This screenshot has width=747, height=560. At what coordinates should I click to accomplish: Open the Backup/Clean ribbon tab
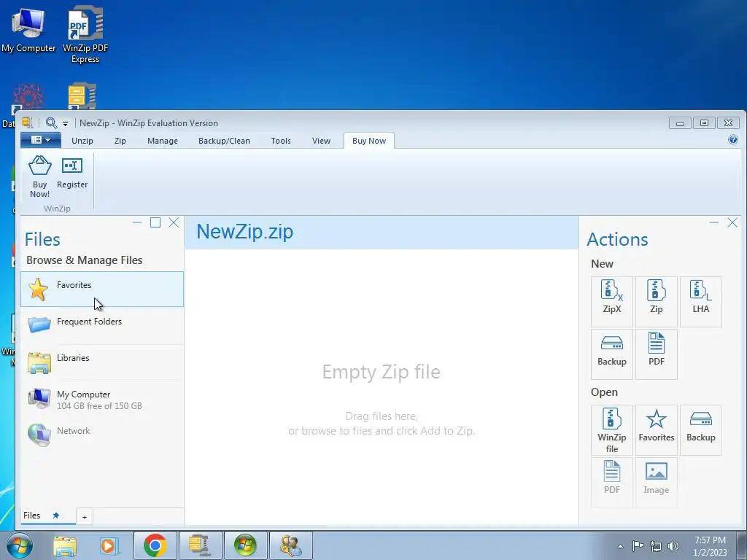coord(224,141)
